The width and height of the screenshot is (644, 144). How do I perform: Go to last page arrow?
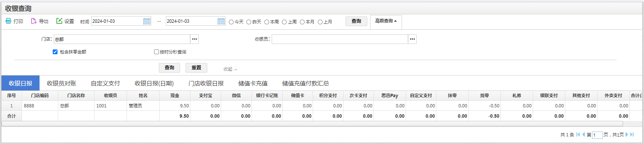tap(632, 134)
